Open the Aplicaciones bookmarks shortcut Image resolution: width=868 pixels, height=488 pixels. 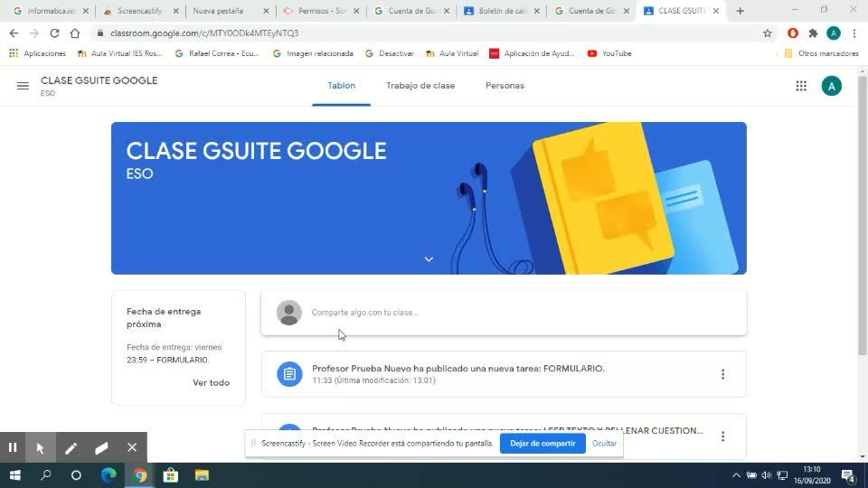[38, 53]
